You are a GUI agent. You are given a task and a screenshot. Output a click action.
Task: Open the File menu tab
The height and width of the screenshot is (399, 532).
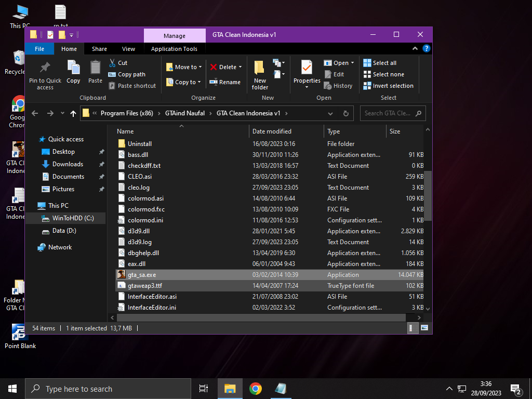39,49
